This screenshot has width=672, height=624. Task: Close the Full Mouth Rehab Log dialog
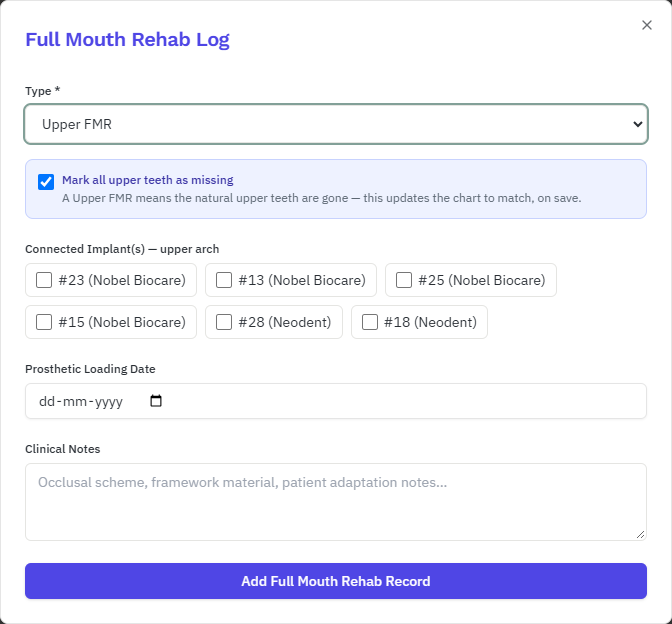pos(647,25)
